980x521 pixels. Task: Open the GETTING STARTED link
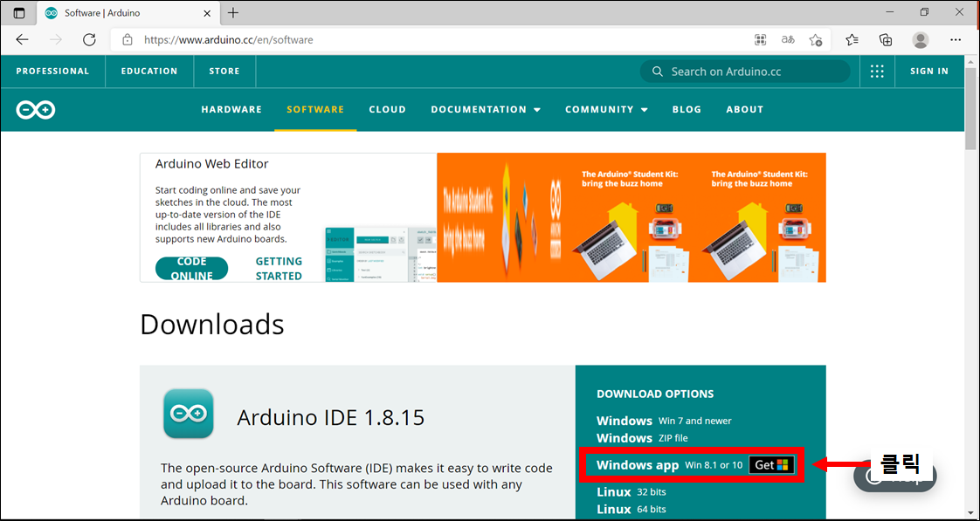click(x=279, y=269)
